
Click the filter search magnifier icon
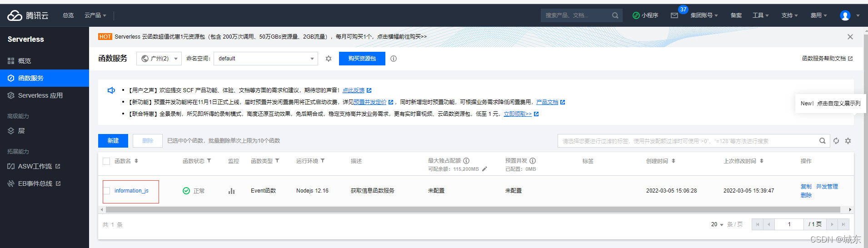(x=822, y=141)
